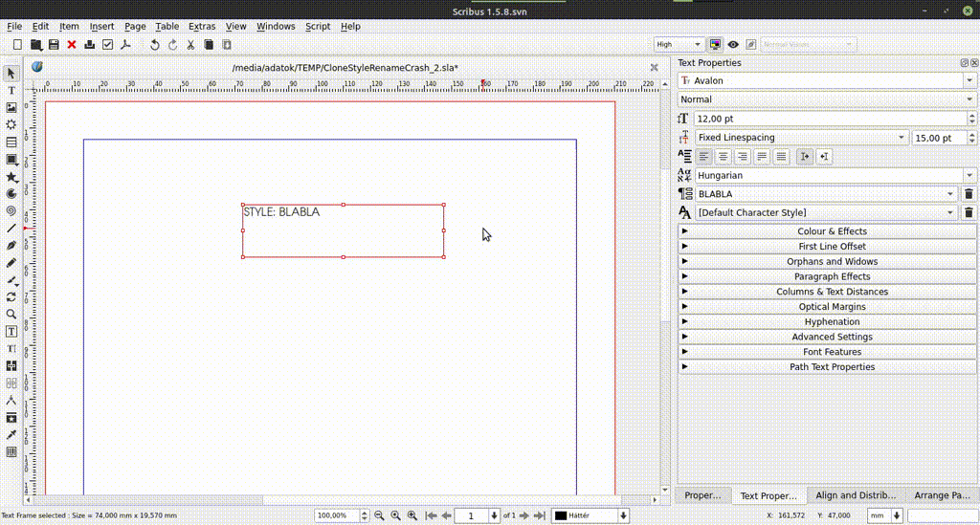Click the Save document icon

(x=54, y=45)
